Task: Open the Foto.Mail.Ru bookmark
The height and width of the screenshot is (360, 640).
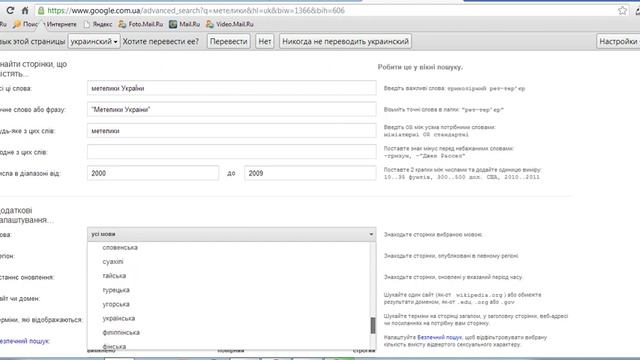Action: (141, 24)
